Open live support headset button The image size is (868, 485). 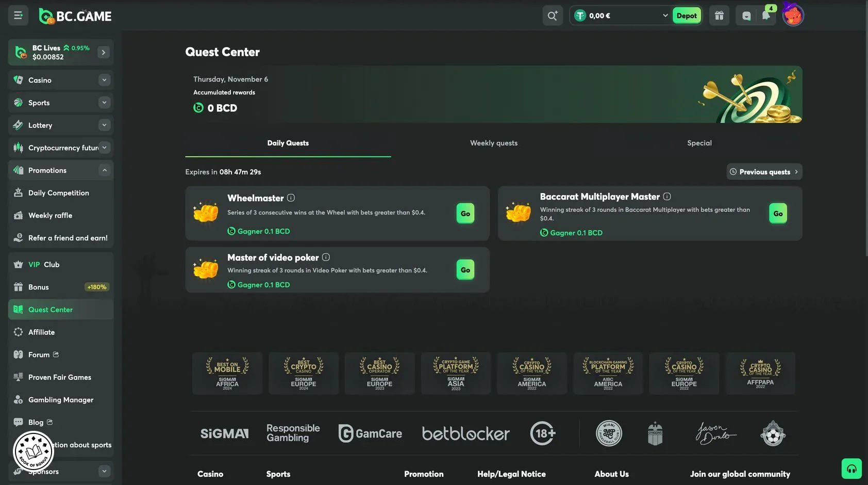point(852,469)
